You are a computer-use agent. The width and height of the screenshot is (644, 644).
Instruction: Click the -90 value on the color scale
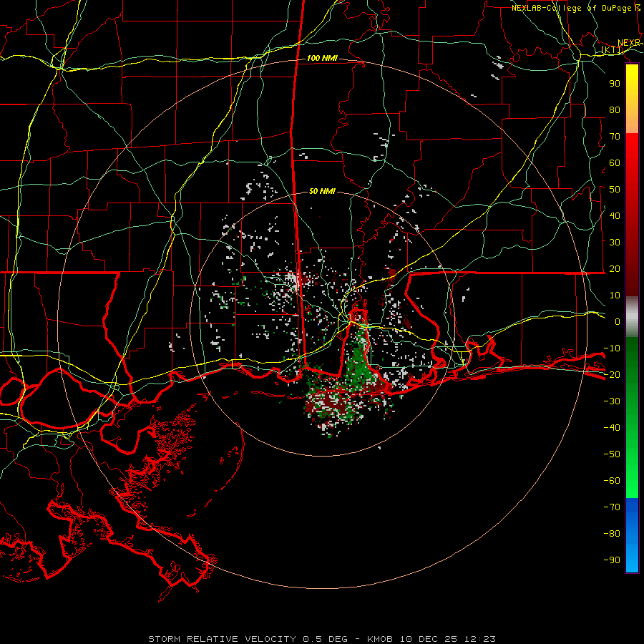pos(612,560)
